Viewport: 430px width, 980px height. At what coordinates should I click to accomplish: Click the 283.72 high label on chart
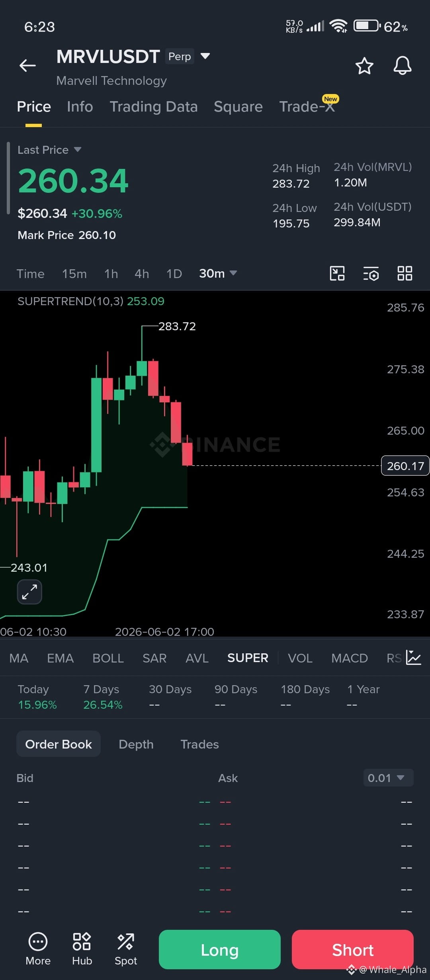pos(177,326)
